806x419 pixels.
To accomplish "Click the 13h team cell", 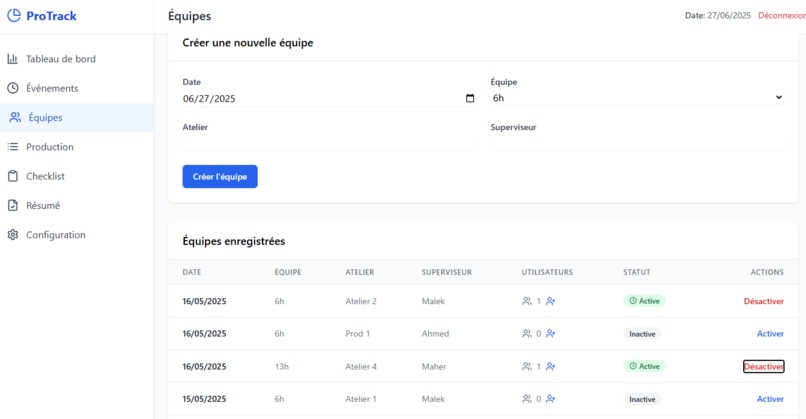I will coord(282,366).
